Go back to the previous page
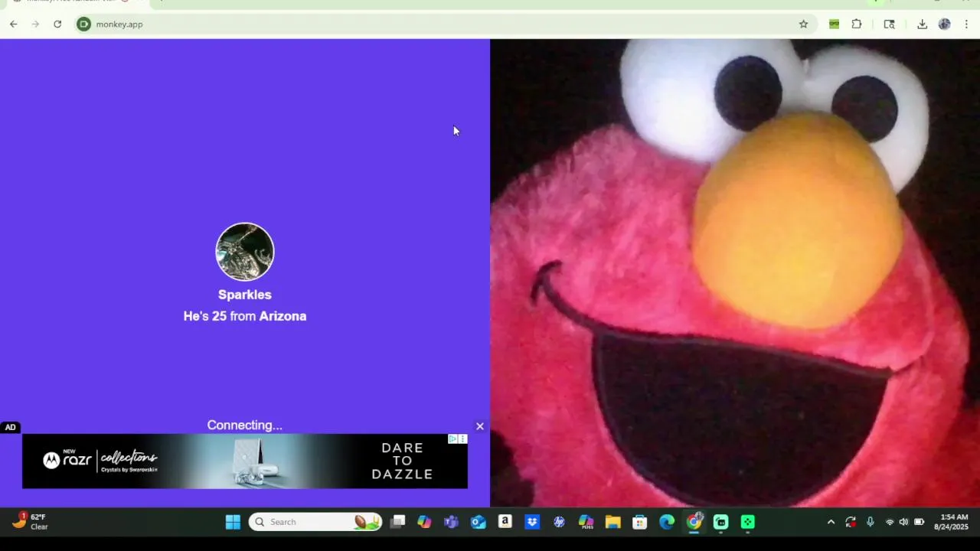The width and height of the screenshot is (980, 551). coord(14,24)
